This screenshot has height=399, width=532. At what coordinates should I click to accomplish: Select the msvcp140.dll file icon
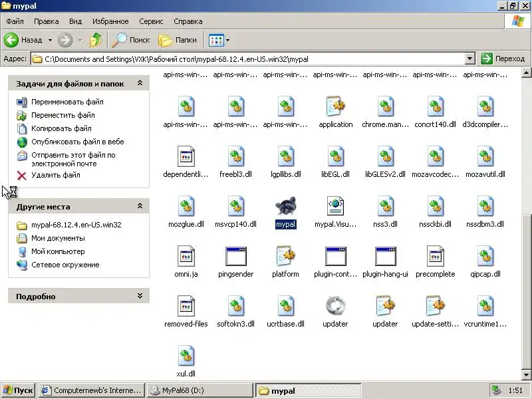coord(236,206)
